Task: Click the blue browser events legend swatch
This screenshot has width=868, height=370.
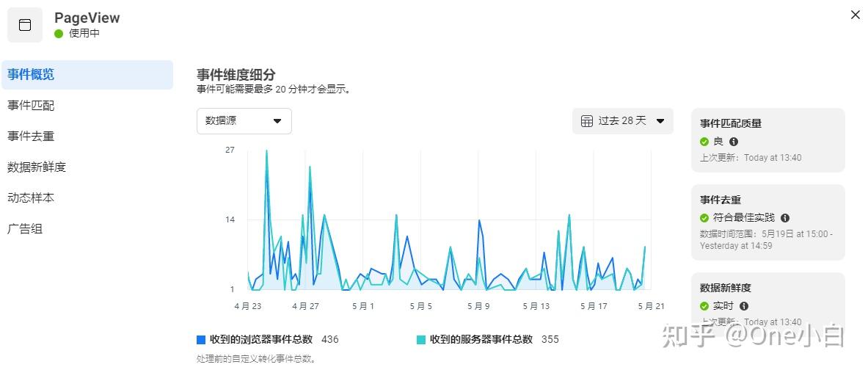Action: point(201,340)
